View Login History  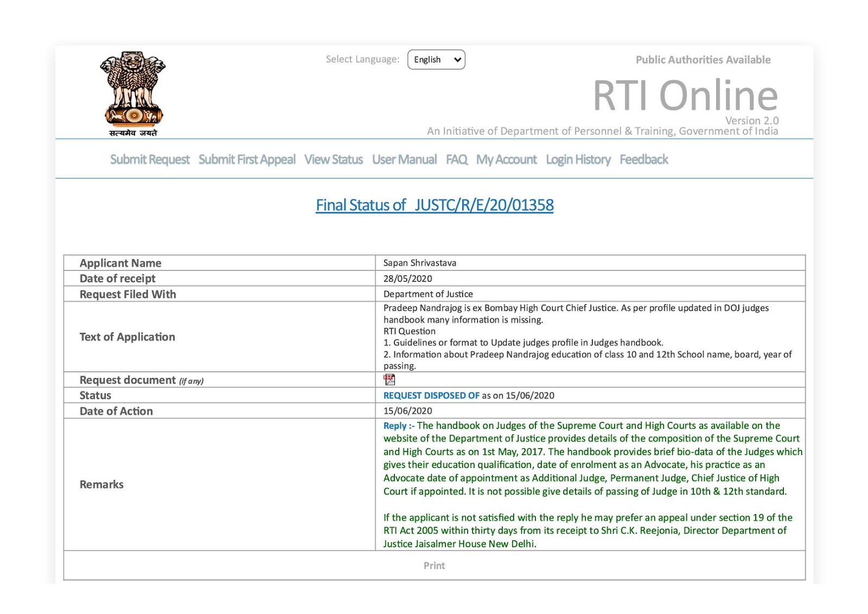tap(578, 160)
